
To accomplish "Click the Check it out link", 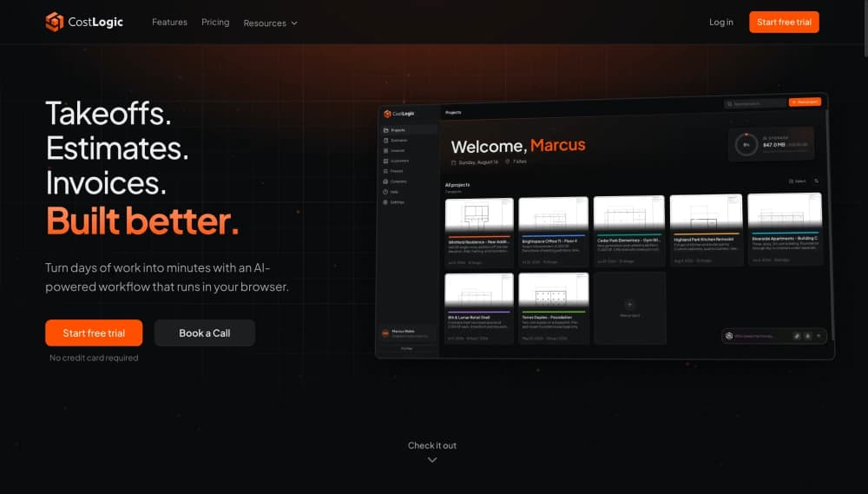I will pos(431,445).
